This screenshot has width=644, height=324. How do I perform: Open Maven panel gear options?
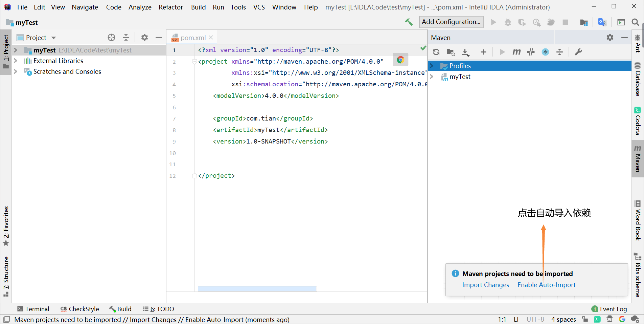(610, 38)
